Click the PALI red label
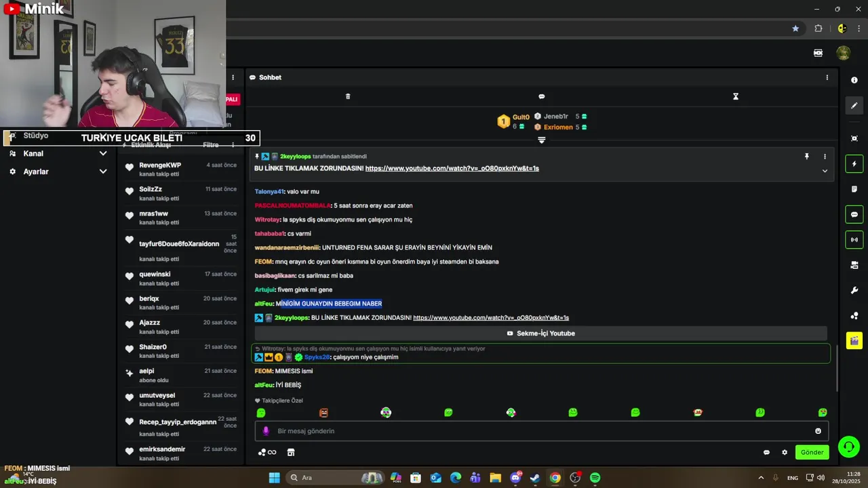 [232, 99]
